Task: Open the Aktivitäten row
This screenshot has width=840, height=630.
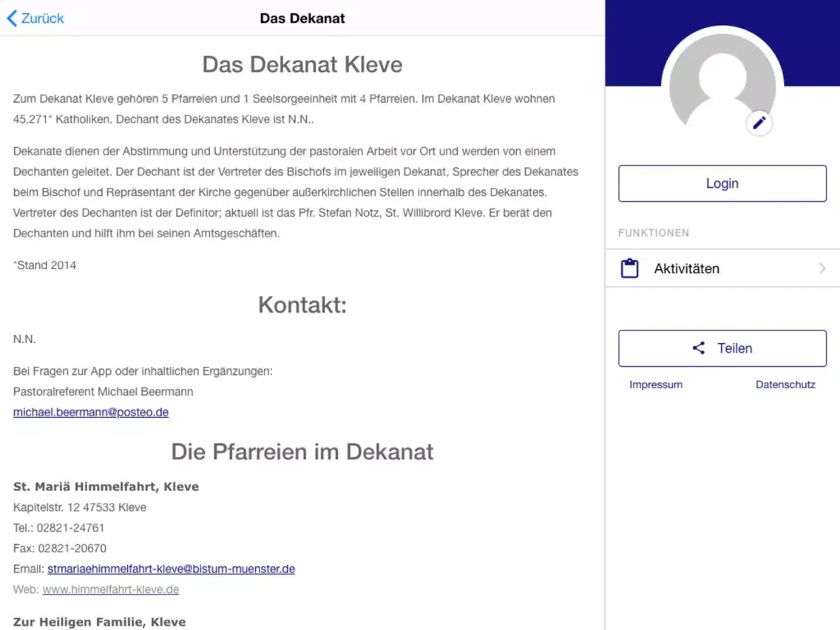Action: [722, 268]
